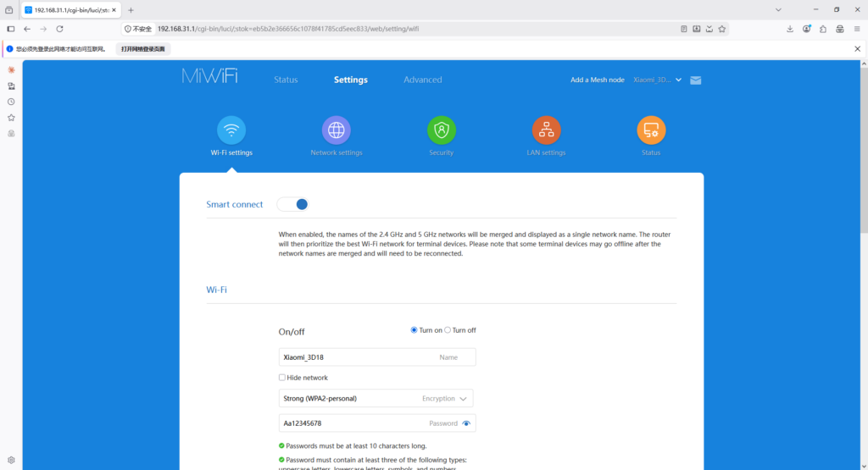Bookmark this page with the star icon
The image size is (868, 470).
point(722,29)
